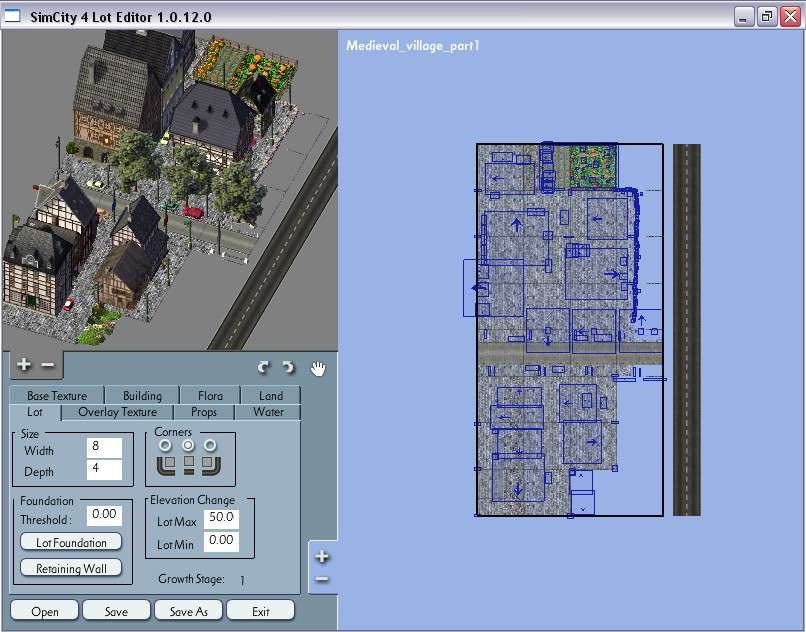Go to the Flora tab
The width and height of the screenshot is (806, 632).
[210, 395]
